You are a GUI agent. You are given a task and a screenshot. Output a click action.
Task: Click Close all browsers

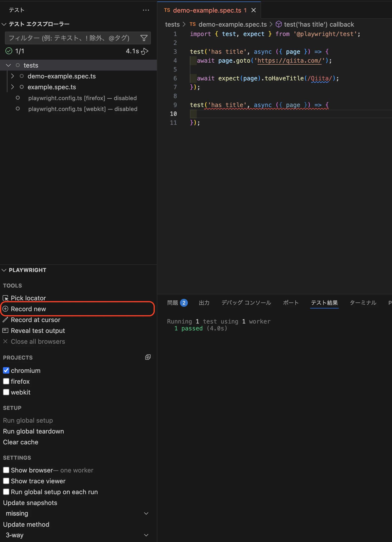[38, 341]
